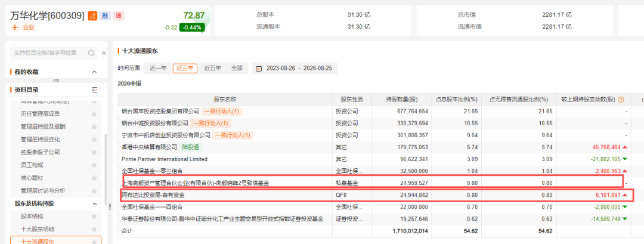Click the 融 margin trading badge
The image size is (644, 244).
(x=105, y=16)
